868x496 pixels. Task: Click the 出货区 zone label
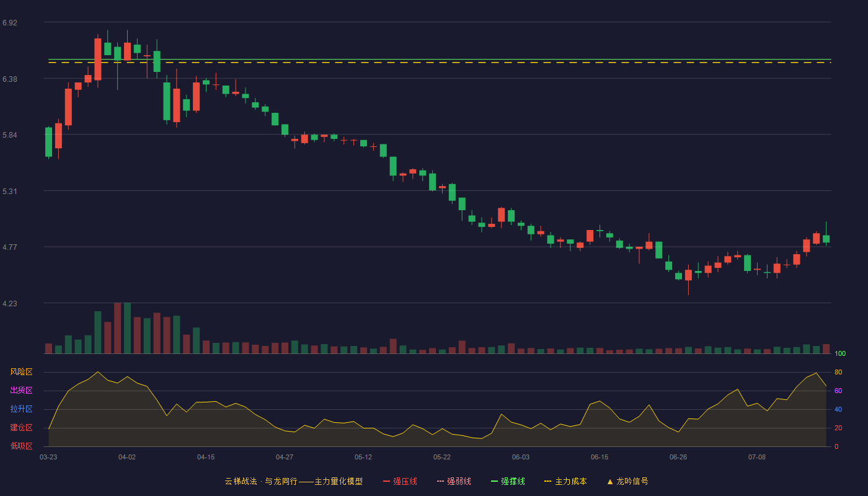21,391
